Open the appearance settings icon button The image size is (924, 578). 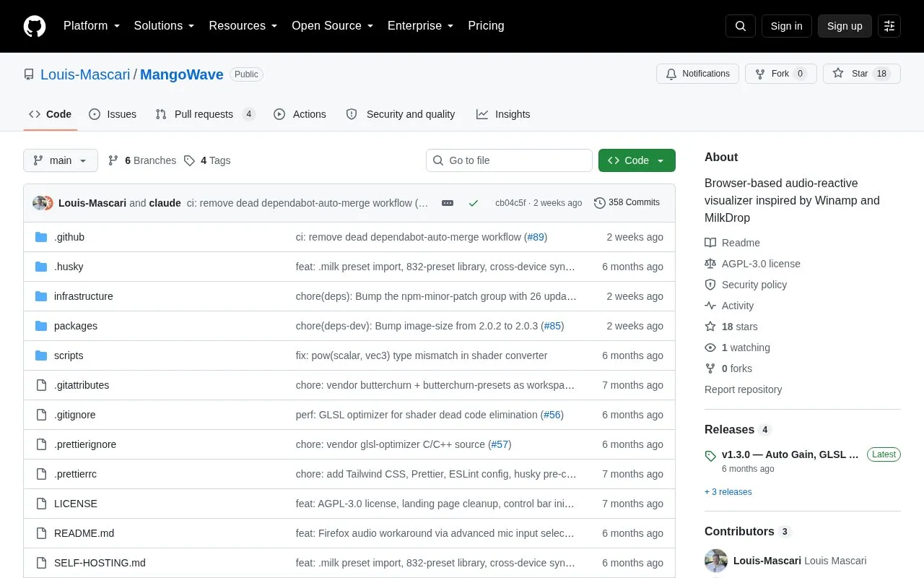[889, 26]
